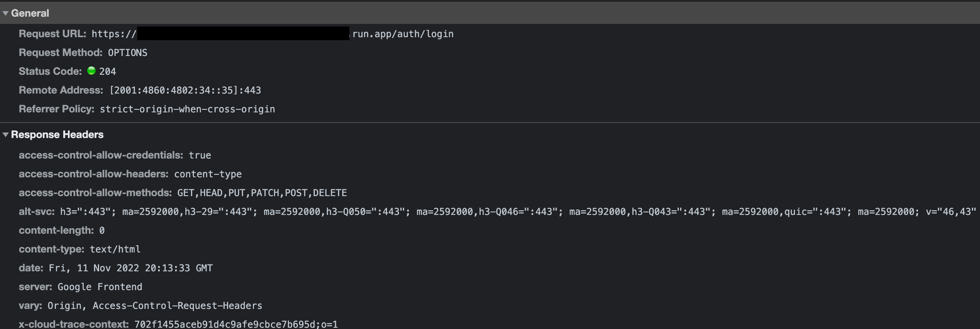Click the x-cloud-trace-context header name
980x329 pixels.
pyautogui.click(x=74, y=324)
